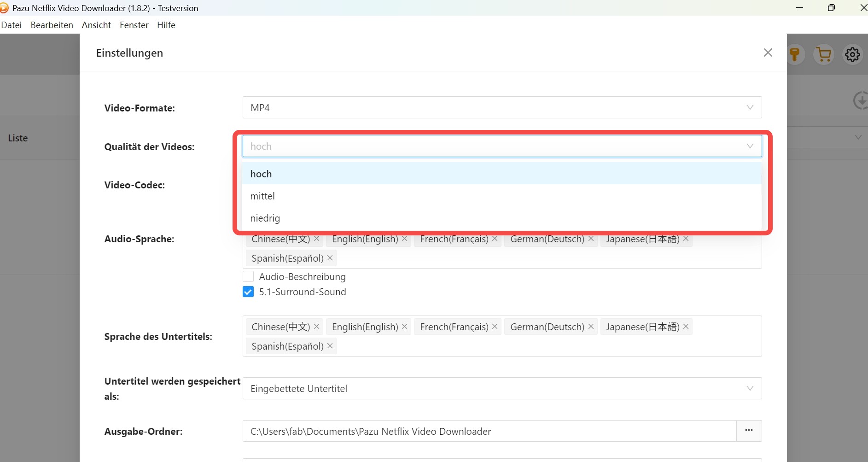The width and height of the screenshot is (868, 462).
Task: Remove Chinese from subtitle languages
Action: (x=317, y=327)
